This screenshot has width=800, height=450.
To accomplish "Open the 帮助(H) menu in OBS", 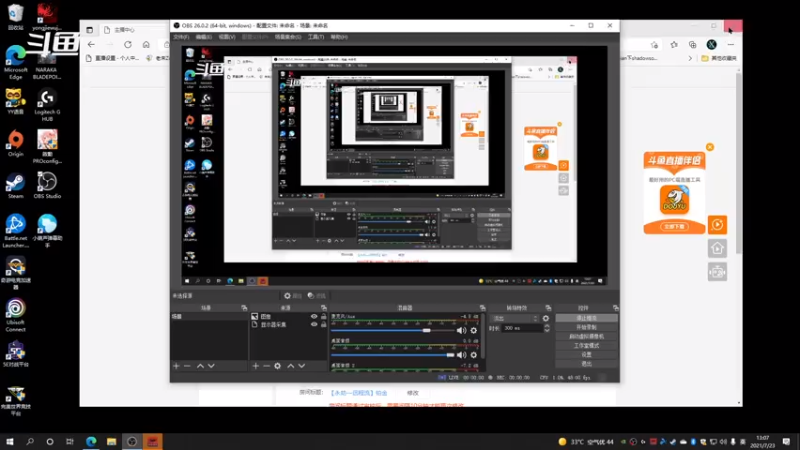I will tap(339, 37).
